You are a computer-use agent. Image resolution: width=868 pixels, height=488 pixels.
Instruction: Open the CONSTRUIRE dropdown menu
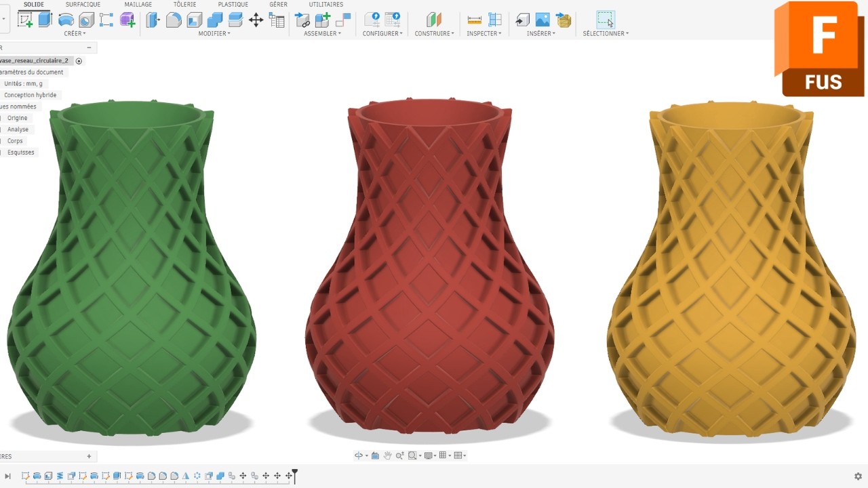point(435,33)
